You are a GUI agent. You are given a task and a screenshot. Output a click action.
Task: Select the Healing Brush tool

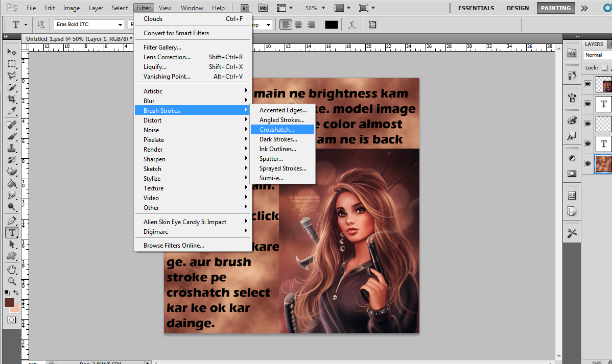pyautogui.click(x=12, y=125)
